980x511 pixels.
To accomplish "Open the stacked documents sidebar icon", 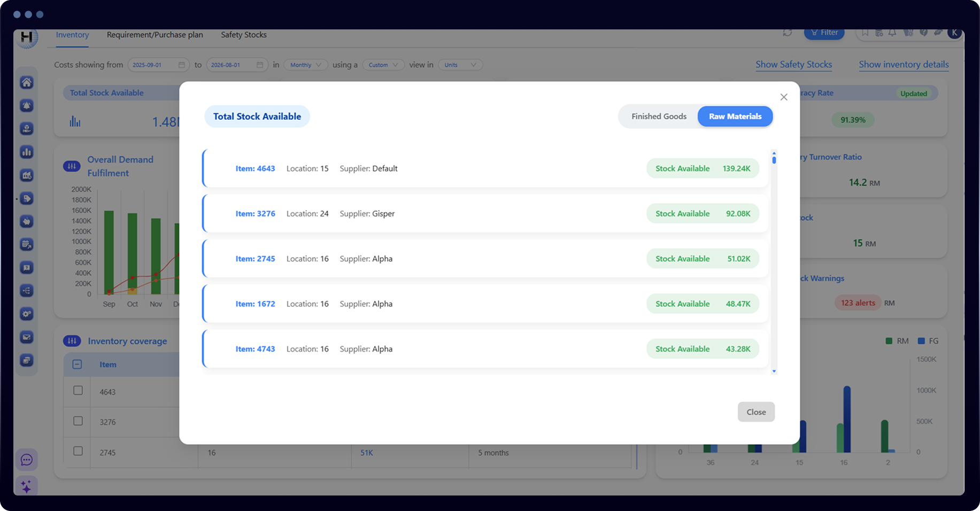I will (x=27, y=360).
